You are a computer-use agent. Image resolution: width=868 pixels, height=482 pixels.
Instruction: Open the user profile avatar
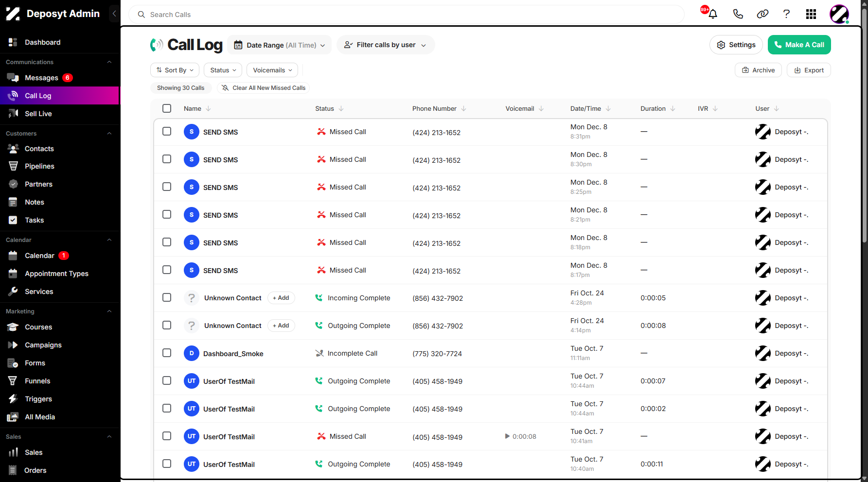pyautogui.click(x=839, y=14)
